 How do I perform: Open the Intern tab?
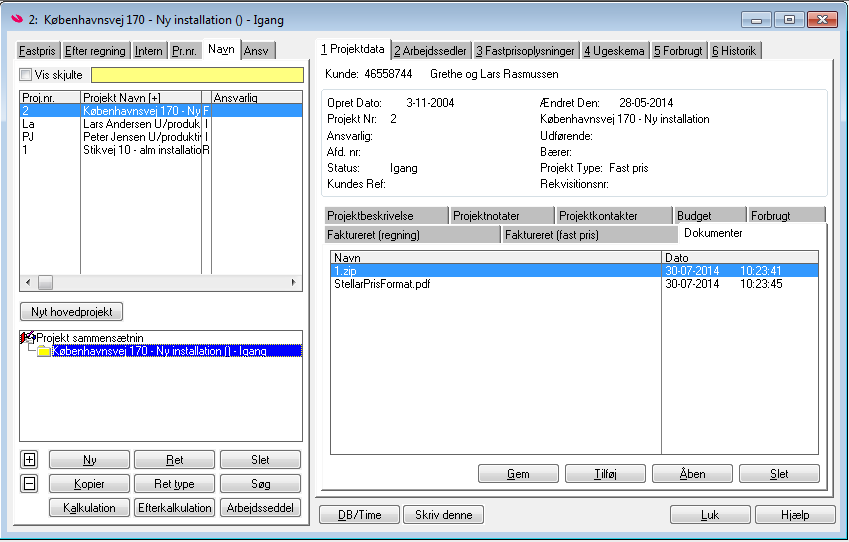click(x=149, y=51)
